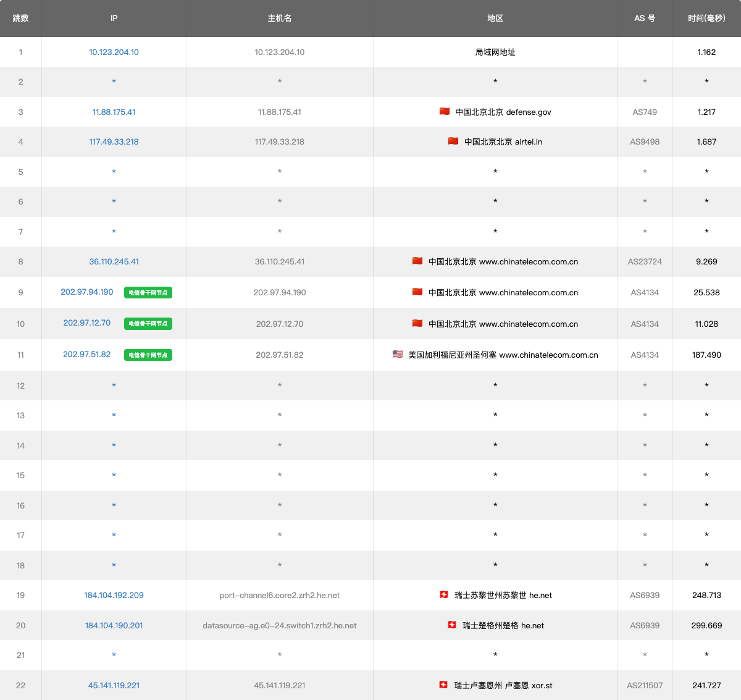This screenshot has height=700, width=741.
Task: Click hostname port-channel6.core2.zrh2.he.net
Action: [x=279, y=596]
